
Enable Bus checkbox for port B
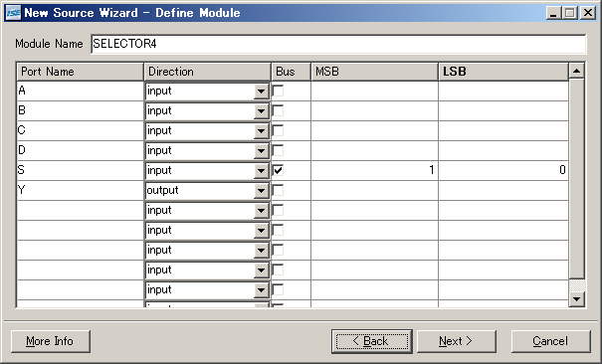pos(278,111)
